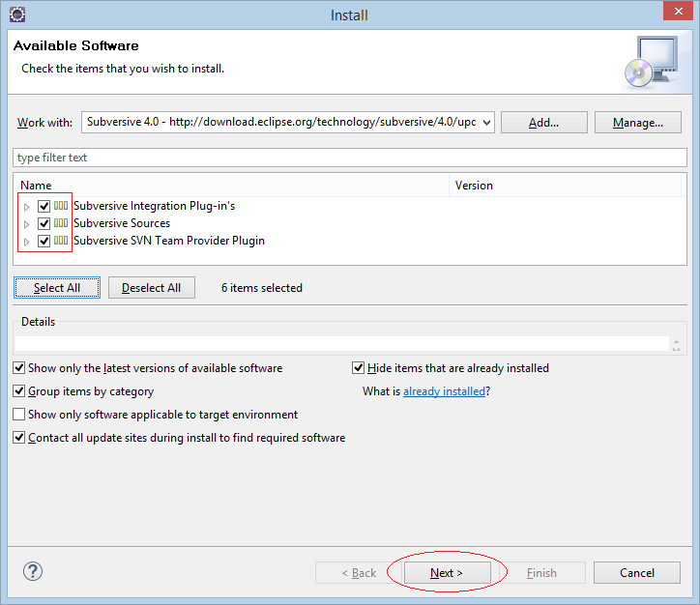The width and height of the screenshot is (700, 605).
Task: Sort by the Version column header
Action: point(565,186)
